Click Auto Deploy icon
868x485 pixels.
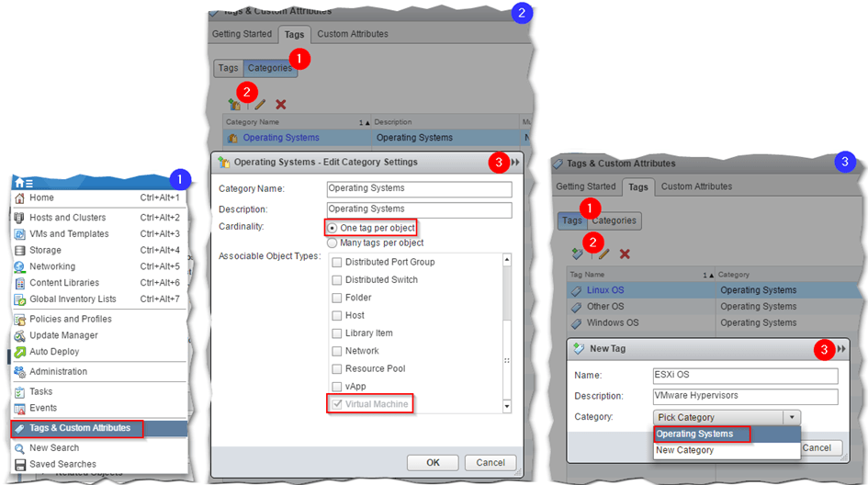coord(20,352)
